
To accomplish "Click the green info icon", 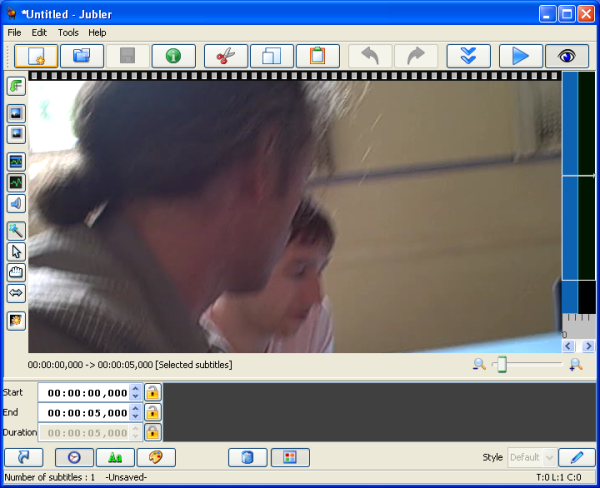I will pos(173,56).
